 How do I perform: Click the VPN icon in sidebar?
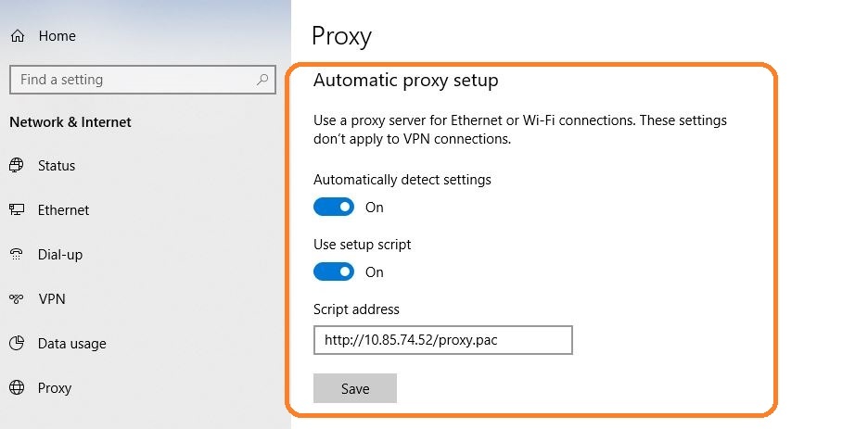17,299
